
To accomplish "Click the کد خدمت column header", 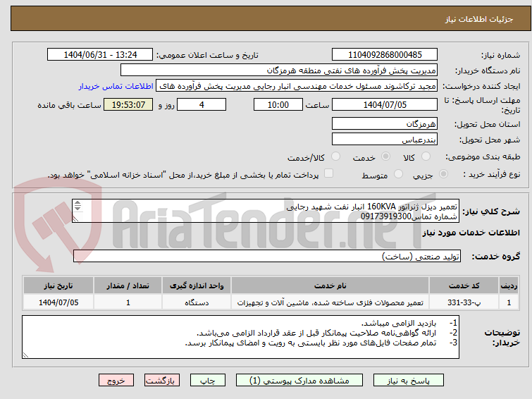I will (x=464, y=286).
